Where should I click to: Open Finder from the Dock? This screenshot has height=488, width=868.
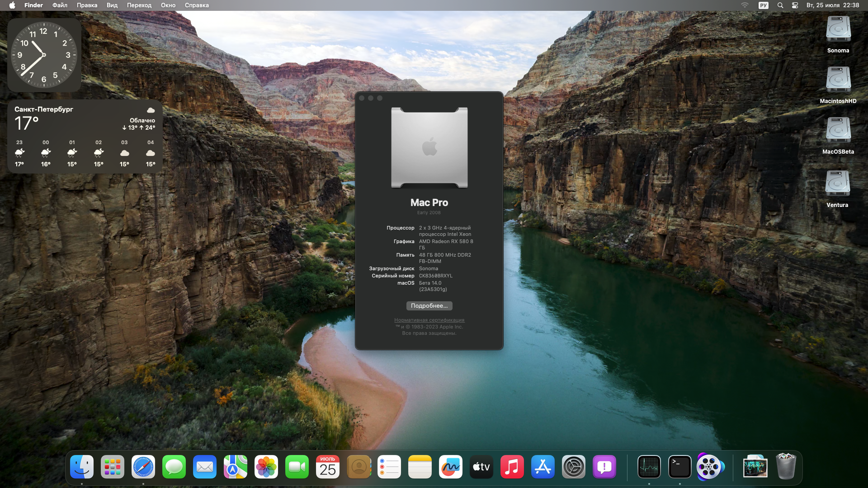pyautogui.click(x=82, y=467)
